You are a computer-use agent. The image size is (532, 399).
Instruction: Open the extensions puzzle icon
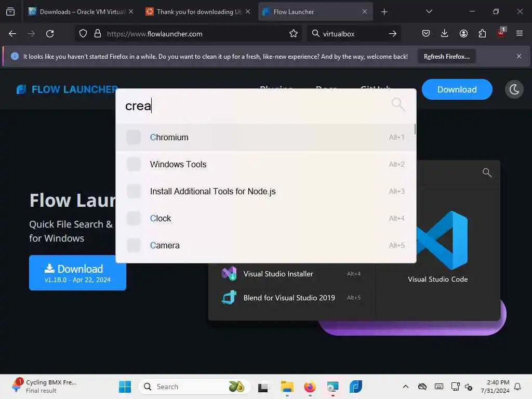482,34
